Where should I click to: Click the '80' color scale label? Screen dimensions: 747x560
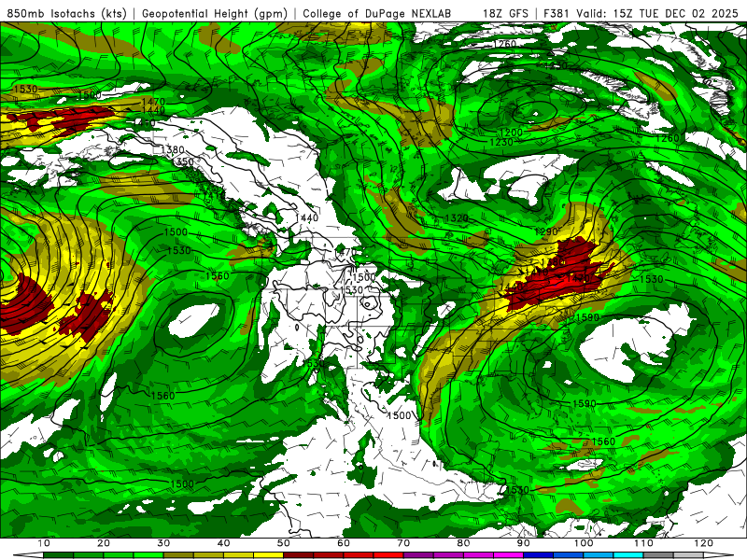[x=463, y=543]
